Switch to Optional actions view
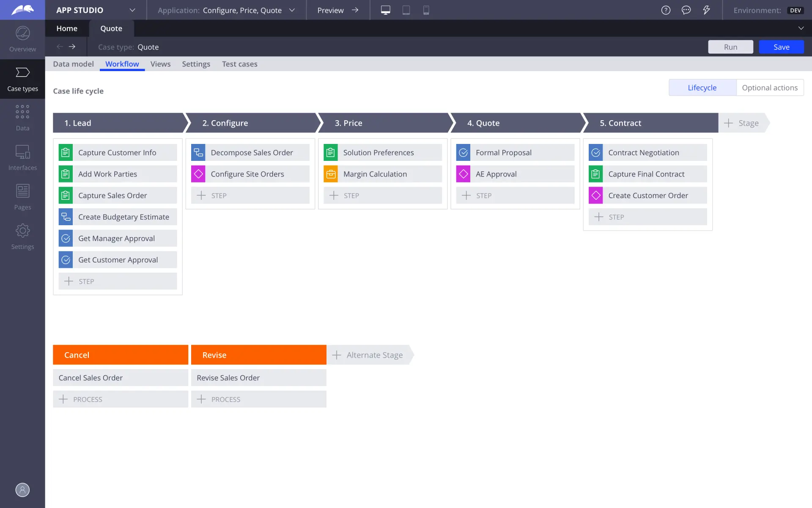 [770, 87]
